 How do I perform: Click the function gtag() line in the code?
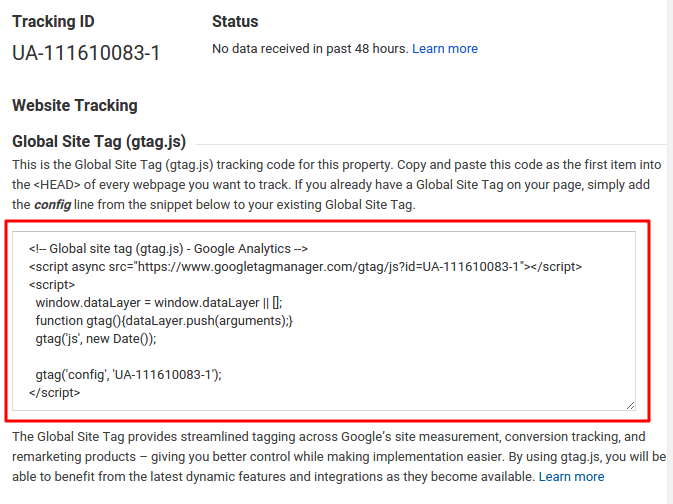click(x=164, y=321)
